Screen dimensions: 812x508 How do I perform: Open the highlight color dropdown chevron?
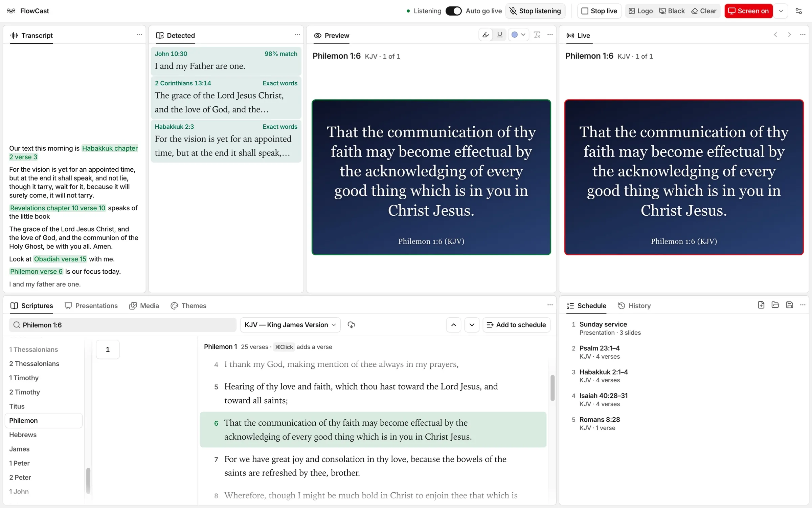(x=523, y=35)
